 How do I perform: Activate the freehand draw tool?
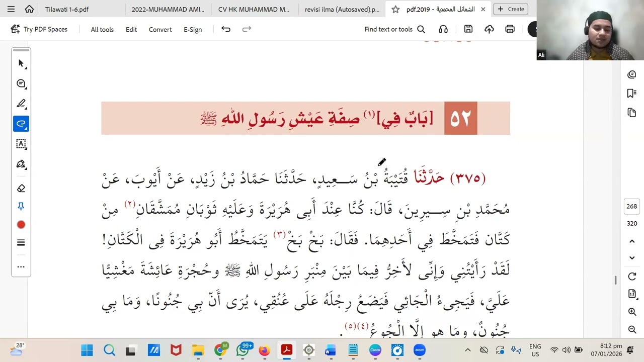coord(21,124)
